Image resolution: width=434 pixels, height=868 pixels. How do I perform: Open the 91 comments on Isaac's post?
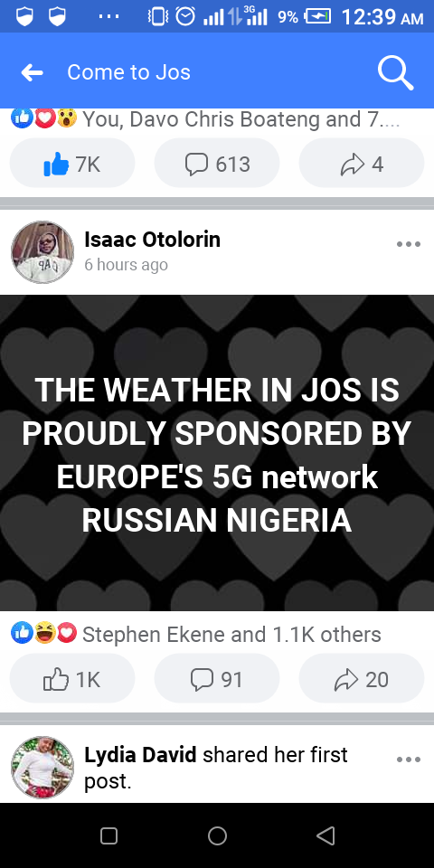(217, 679)
